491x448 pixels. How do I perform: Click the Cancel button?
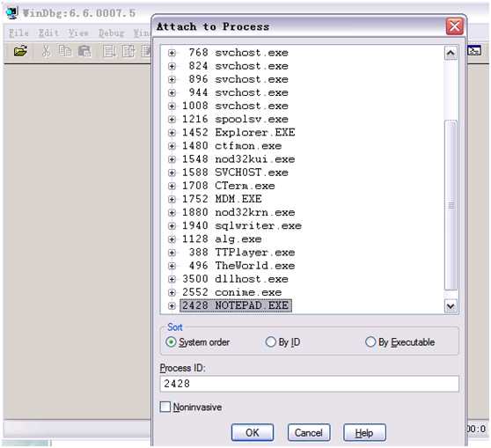point(309,432)
